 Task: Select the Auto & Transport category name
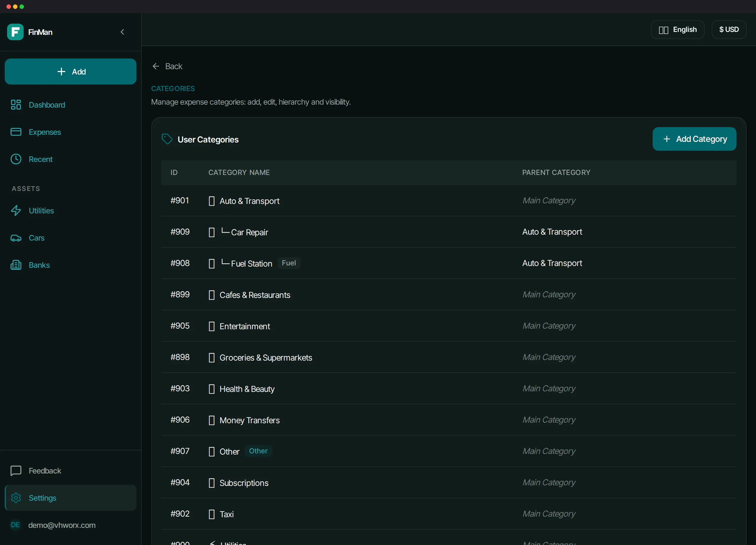click(x=249, y=201)
